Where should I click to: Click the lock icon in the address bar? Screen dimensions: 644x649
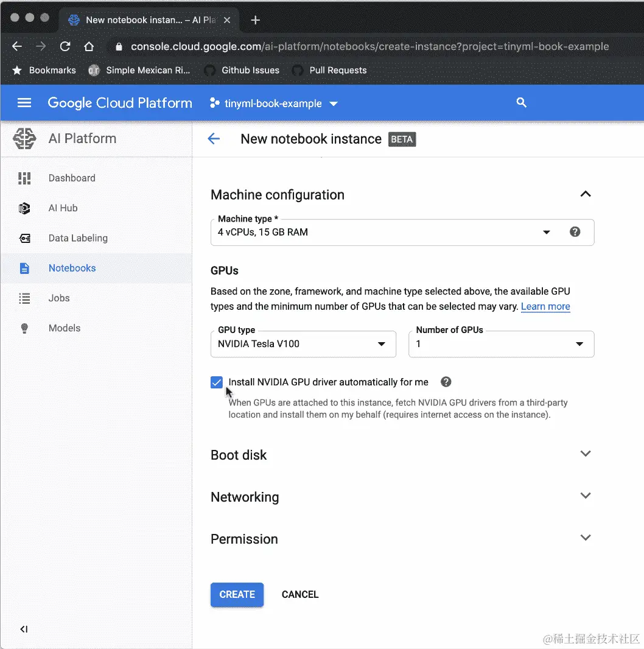pos(119,46)
